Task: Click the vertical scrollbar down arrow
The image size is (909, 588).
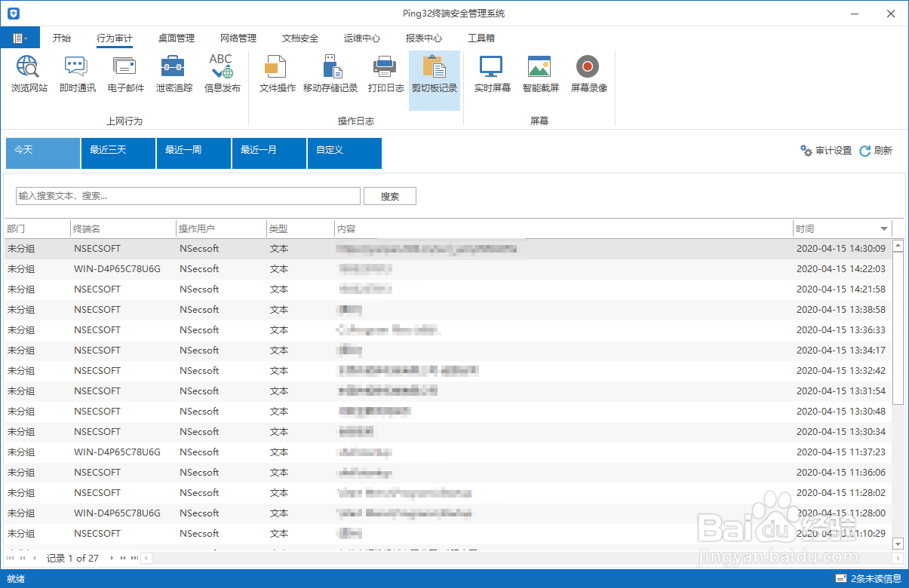Action: point(898,543)
